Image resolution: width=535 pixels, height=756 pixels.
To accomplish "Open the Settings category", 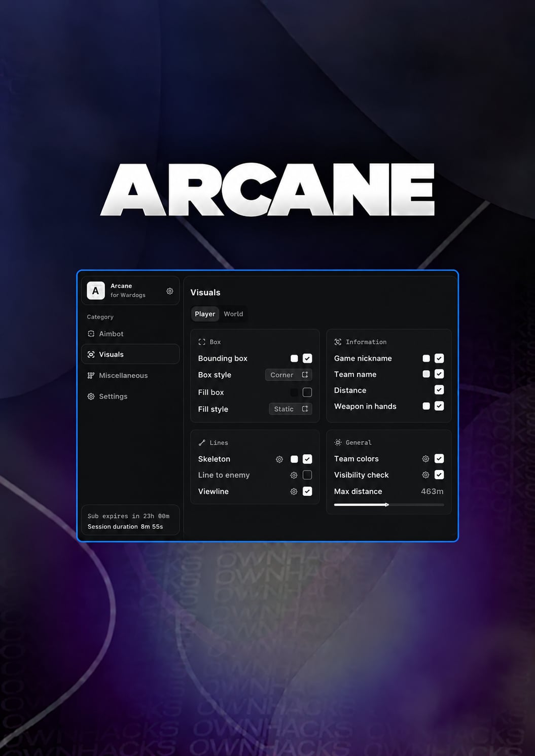I will click(x=130, y=397).
